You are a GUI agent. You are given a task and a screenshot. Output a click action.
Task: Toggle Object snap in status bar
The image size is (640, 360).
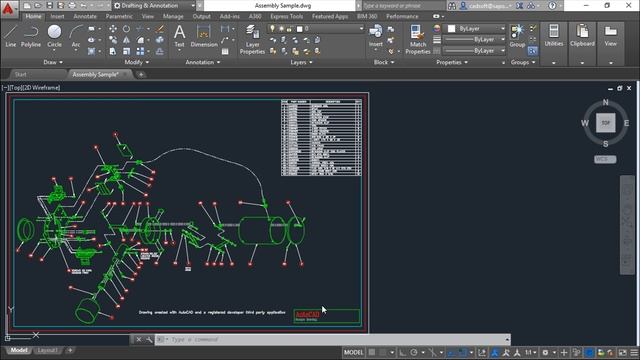pos(462,352)
